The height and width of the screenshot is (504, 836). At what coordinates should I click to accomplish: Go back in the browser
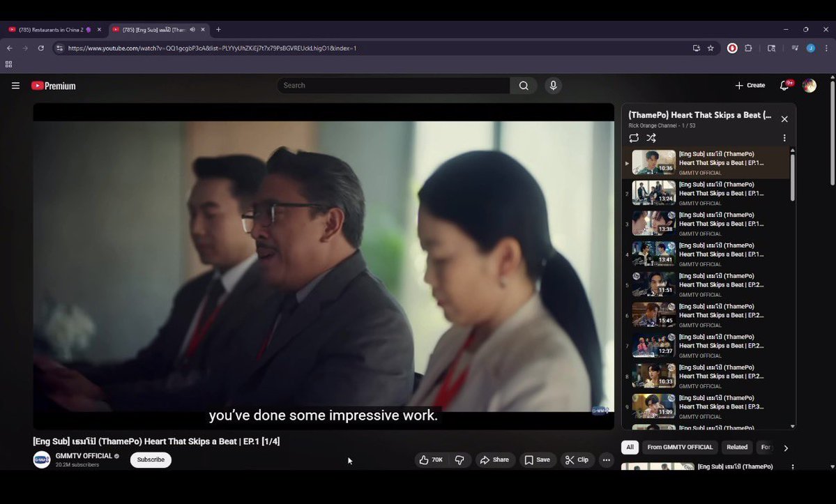[10, 48]
